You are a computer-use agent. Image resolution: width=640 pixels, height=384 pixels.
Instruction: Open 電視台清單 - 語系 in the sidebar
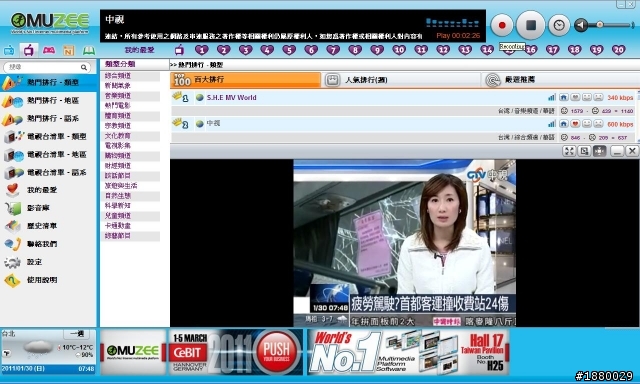(49, 172)
